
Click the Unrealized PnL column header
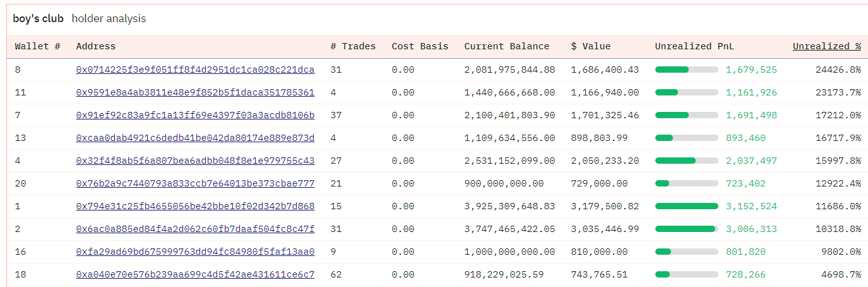tap(694, 46)
